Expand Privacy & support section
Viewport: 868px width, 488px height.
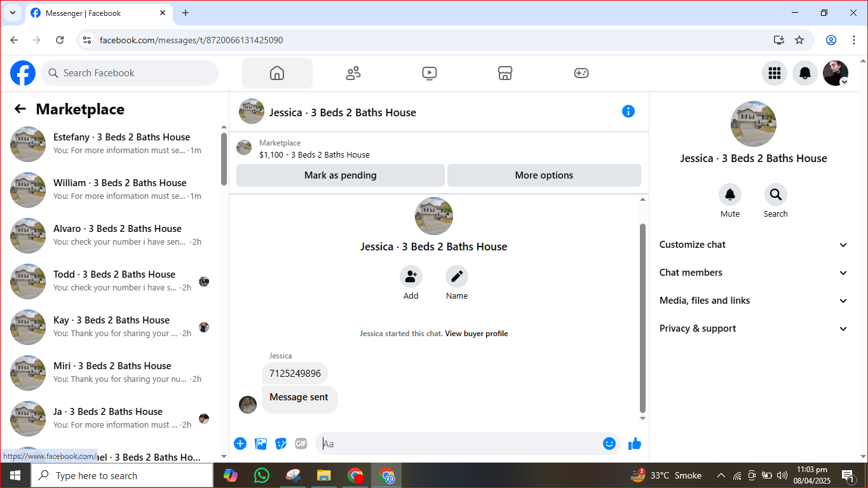[754, 329]
